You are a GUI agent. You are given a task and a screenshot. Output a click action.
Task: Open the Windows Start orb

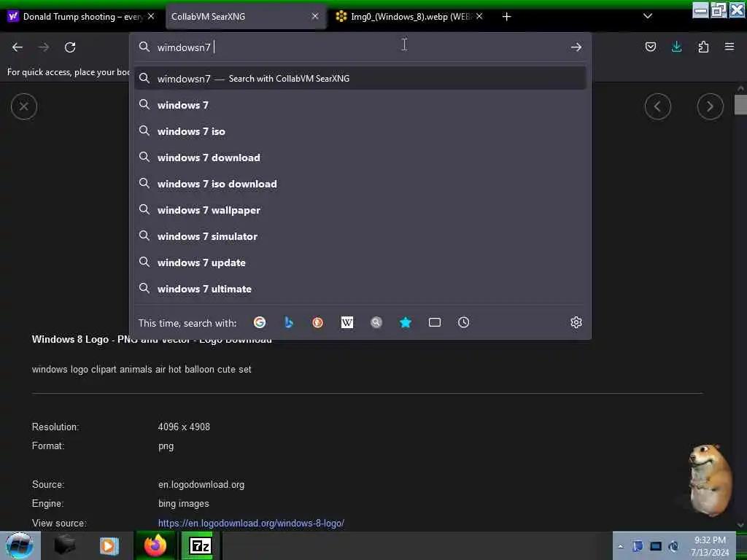(x=20, y=545)
